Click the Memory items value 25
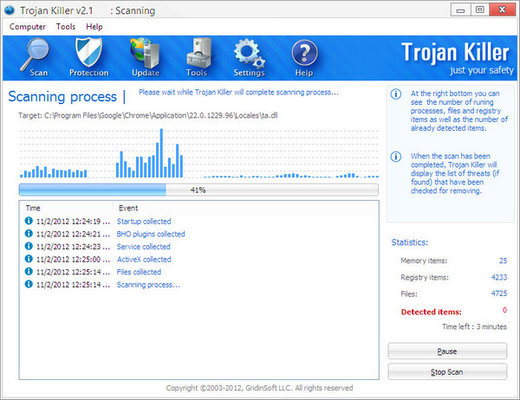Screen dimensions: 520x400 [x=503, y=261]
